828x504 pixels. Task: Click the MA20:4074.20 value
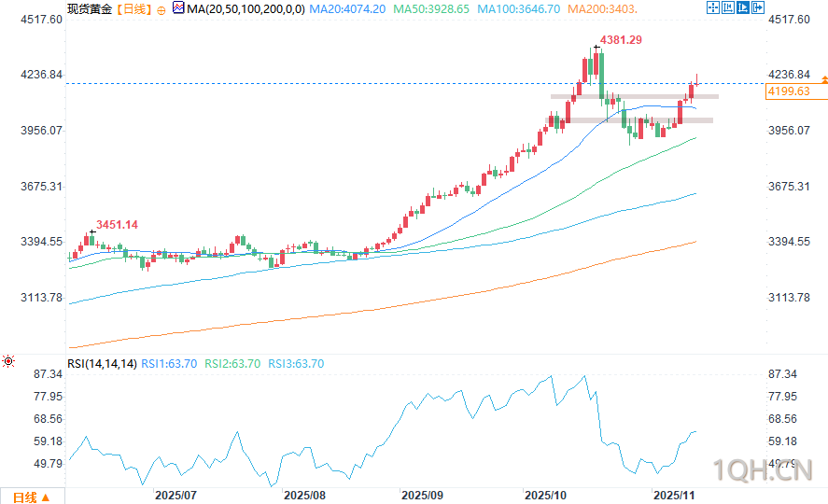pos(347,9)
